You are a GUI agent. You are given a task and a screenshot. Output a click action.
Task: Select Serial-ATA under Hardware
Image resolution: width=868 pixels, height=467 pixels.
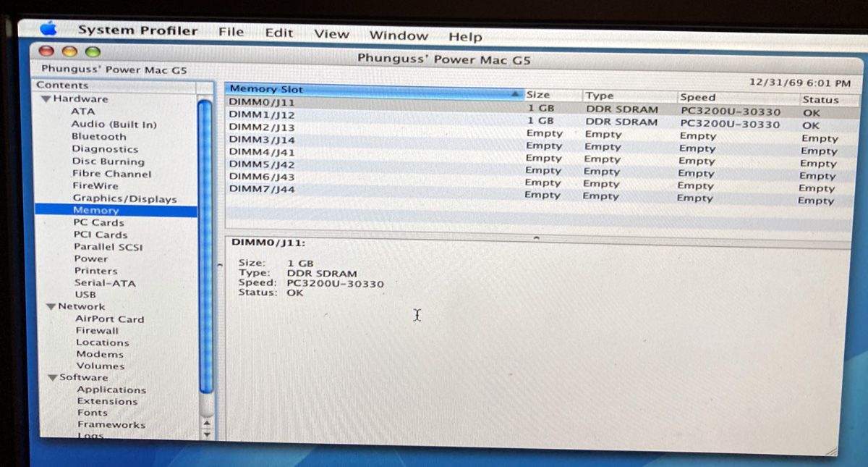click(x=105, y=283)
